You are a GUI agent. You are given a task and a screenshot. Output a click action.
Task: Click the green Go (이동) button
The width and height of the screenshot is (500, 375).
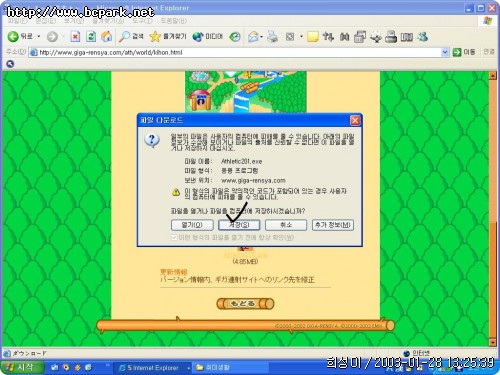pyautogui.click(x=464, y=52)
